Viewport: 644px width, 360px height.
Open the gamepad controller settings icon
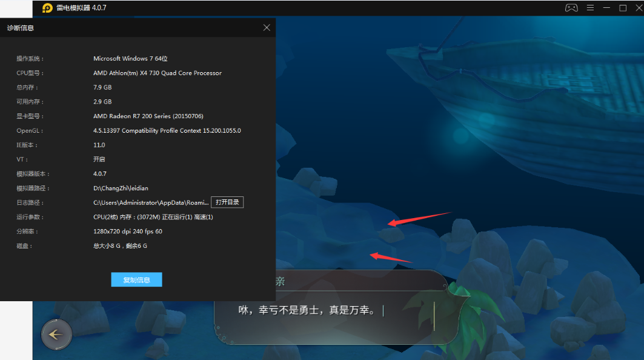[x=571, y=8]
